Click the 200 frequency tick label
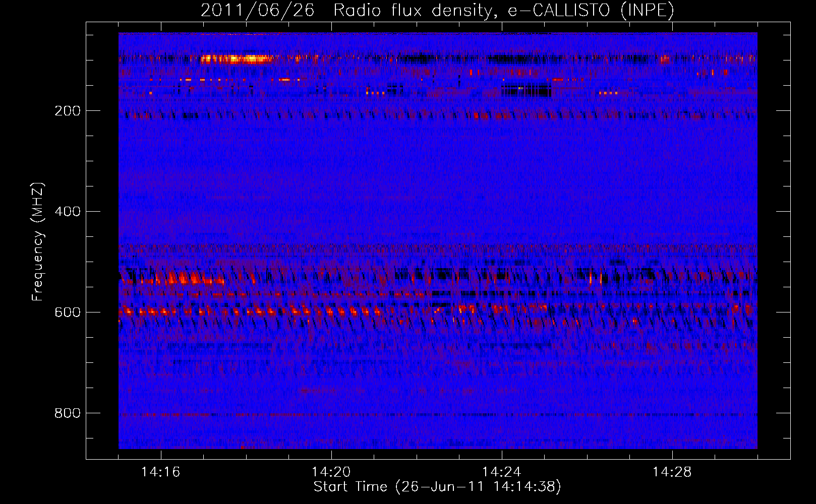The height and width of the screenshot is (504, 816). 68,111
